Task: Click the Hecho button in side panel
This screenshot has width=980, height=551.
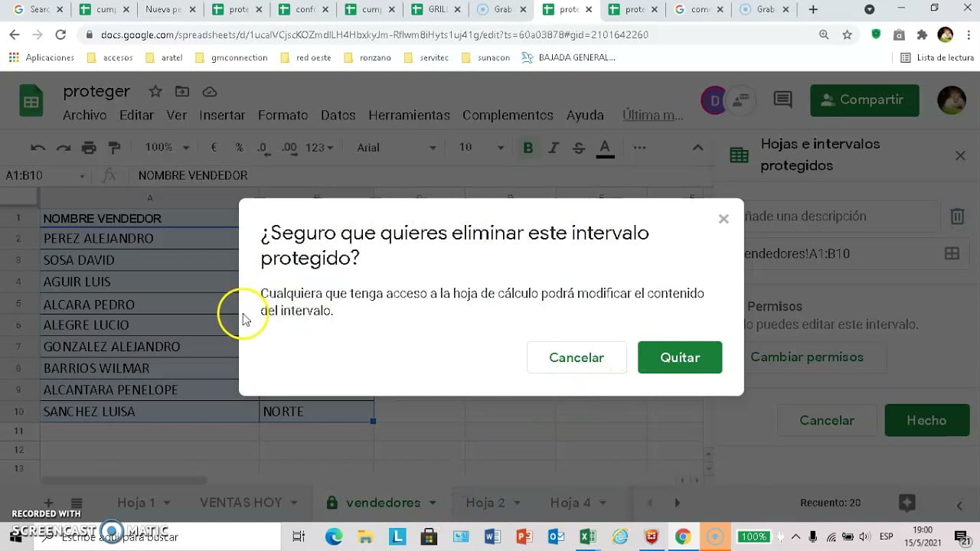Action: click(926, 420)
